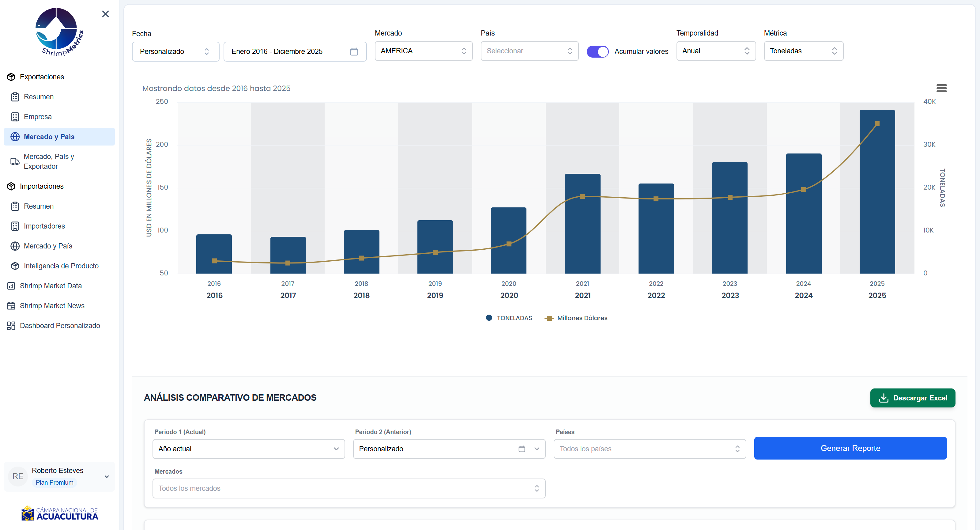Open the Métrica Toneladas dropdown
This screenshot has width=980, height=530.
coord(804,51)
